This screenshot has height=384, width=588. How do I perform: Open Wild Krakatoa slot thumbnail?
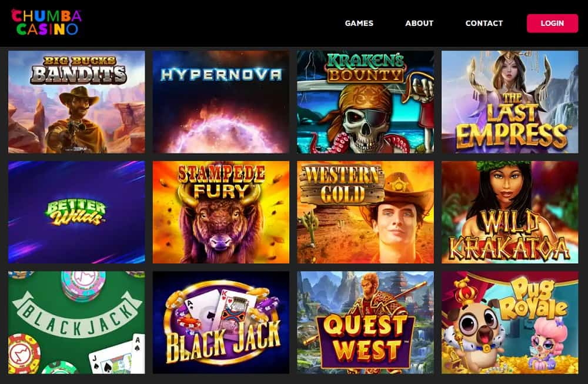point(510,212)
